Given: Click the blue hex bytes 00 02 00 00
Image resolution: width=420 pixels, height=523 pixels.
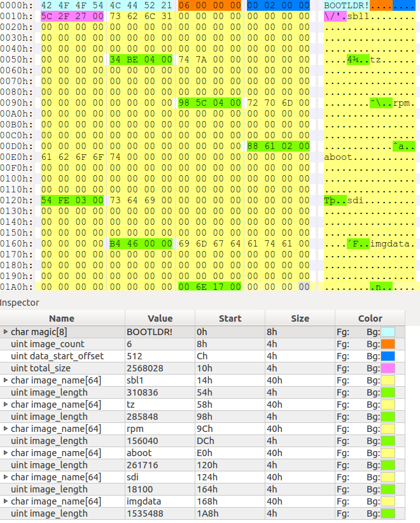Looking at the screenshot, I should [x=279, y=5].
